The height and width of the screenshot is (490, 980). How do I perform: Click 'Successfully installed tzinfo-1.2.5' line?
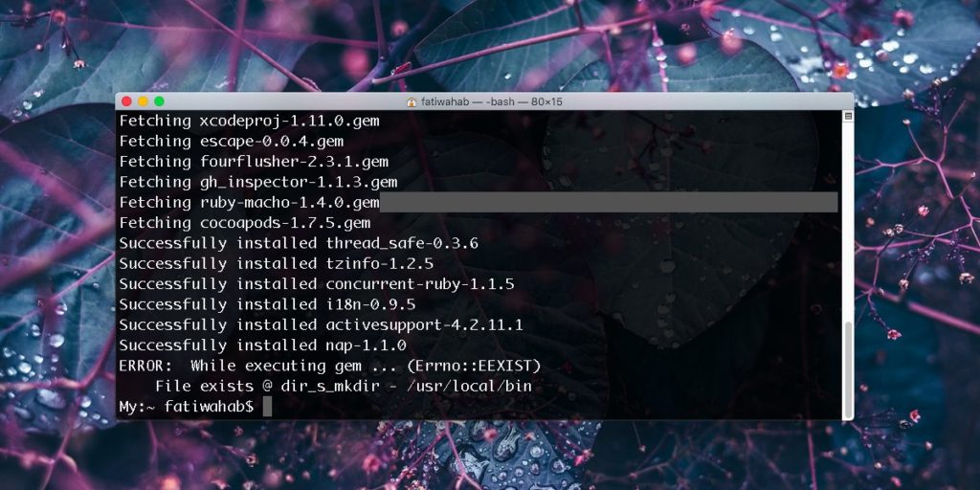277,264
